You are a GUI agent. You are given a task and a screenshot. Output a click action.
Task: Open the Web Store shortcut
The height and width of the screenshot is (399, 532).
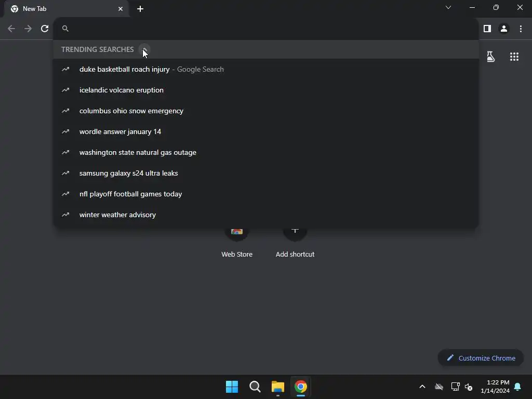(x=237, y=243)
